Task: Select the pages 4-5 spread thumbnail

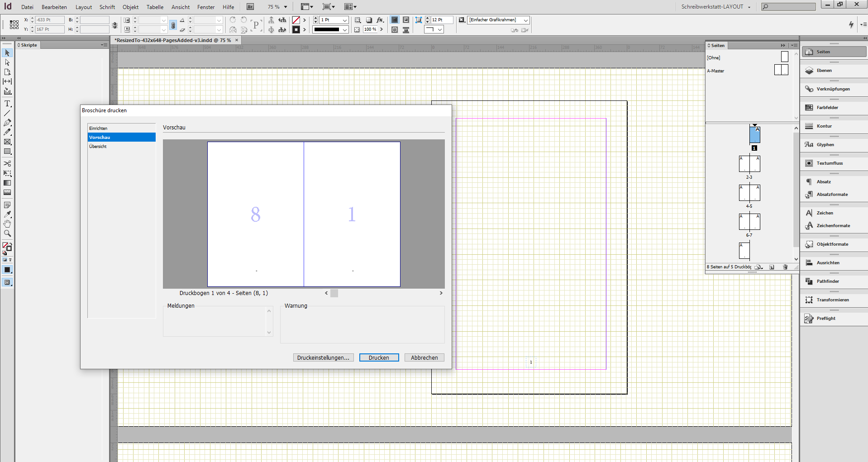Action: point(749,192)
